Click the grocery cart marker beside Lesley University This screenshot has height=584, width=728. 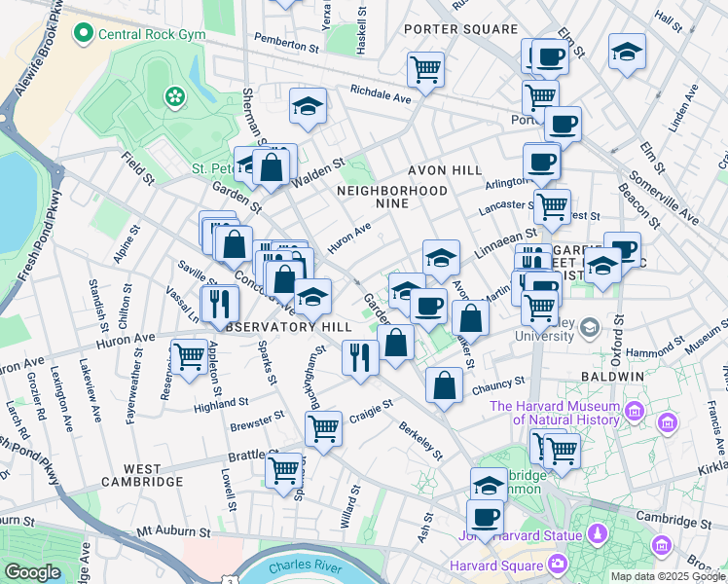(x=540, y=308)
